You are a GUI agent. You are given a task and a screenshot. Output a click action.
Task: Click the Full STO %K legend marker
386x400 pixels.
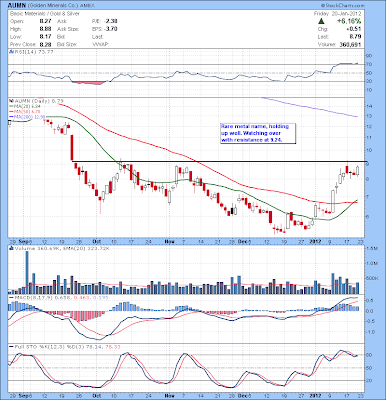[11, 347]
